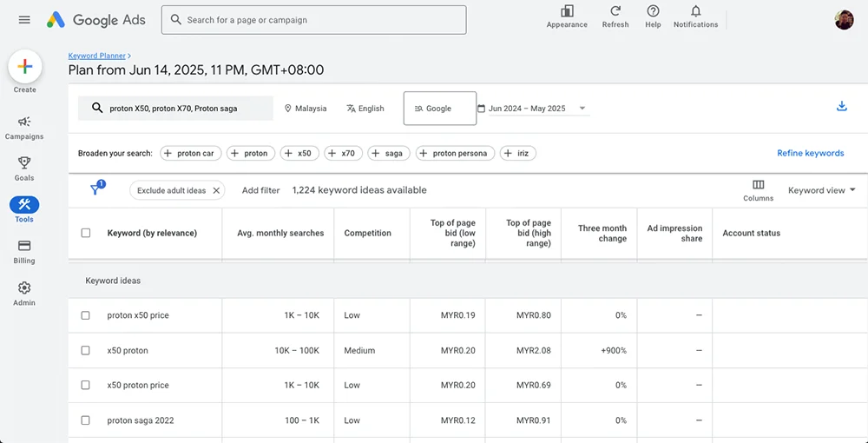This screenshot has height=443, width=868.
Task: Open the filter funnel icon
Action: [96, 190]
